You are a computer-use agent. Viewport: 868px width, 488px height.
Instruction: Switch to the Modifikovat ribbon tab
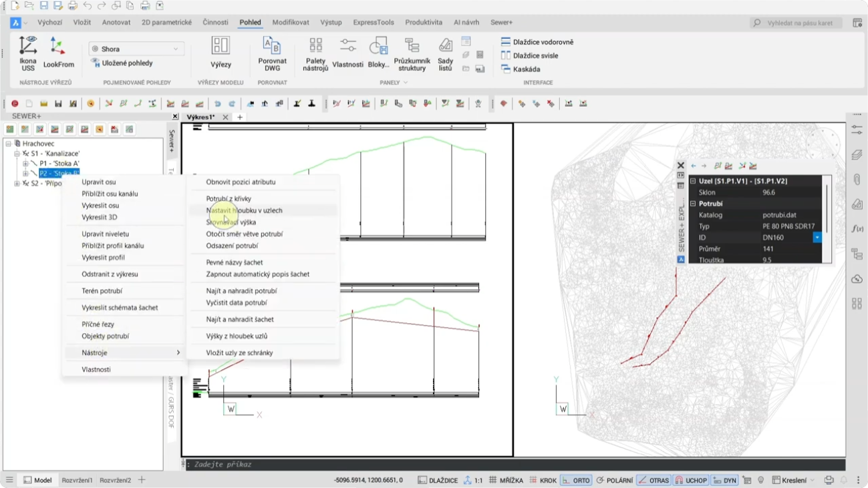pos(291,22)
